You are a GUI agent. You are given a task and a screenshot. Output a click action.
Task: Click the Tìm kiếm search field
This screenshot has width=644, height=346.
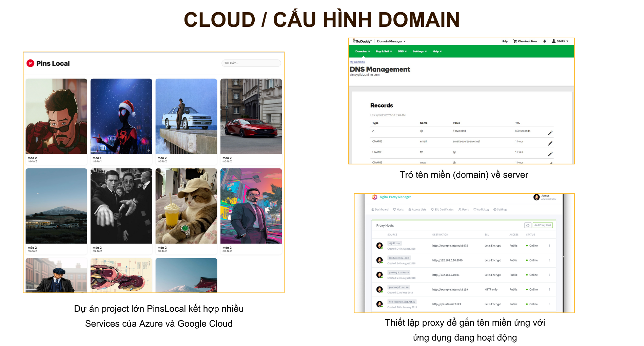(x=251, y=63)
